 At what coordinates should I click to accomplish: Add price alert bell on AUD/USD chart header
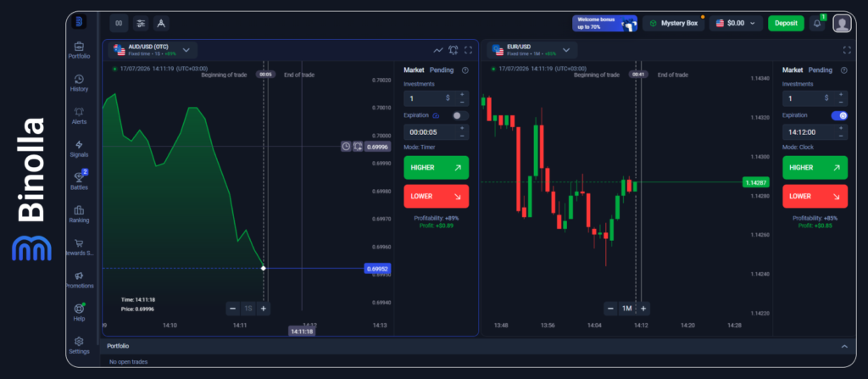coord(453,50)
